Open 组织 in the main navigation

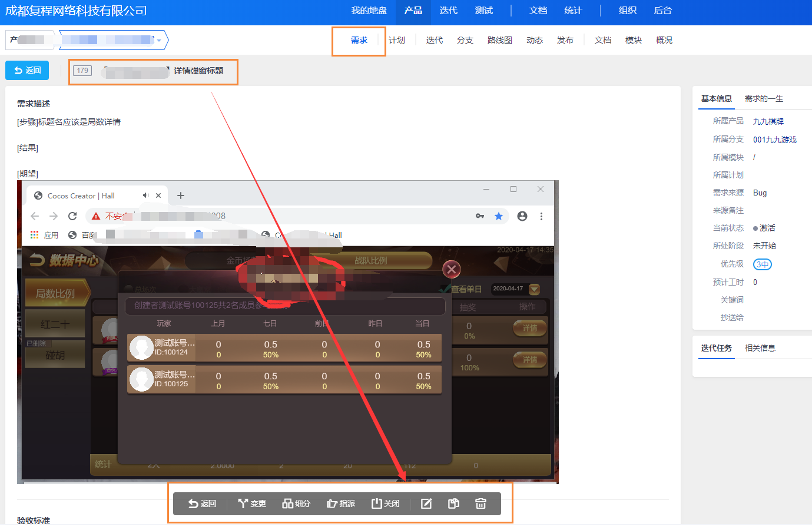(628, 11)
